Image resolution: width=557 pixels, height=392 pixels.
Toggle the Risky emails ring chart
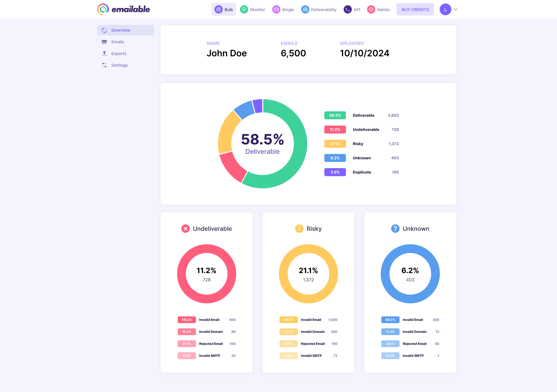(x=308, y=274)
